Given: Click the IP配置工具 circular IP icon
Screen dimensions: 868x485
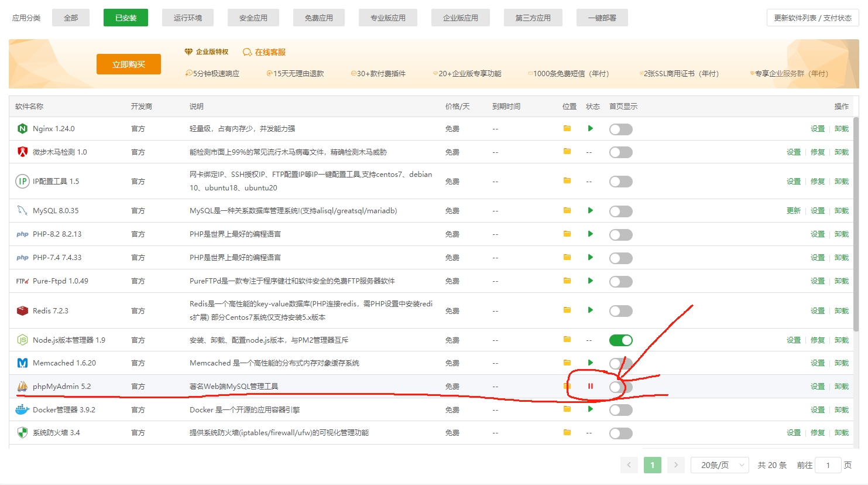Looking at the screenshot, I should [x=22, y=181].
